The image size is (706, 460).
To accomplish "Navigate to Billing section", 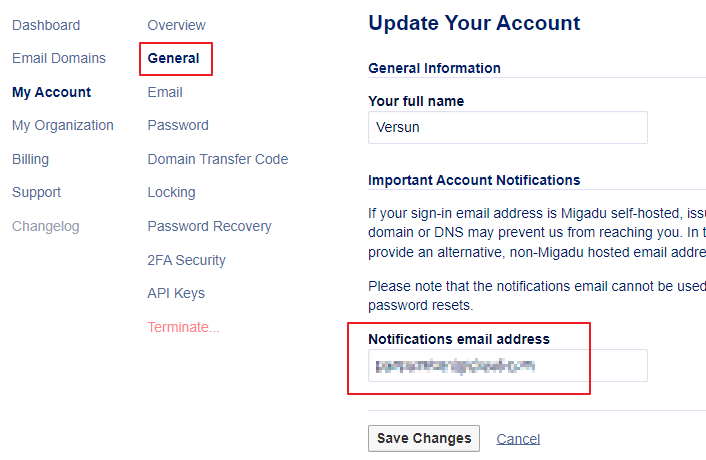I will (30, 159).
